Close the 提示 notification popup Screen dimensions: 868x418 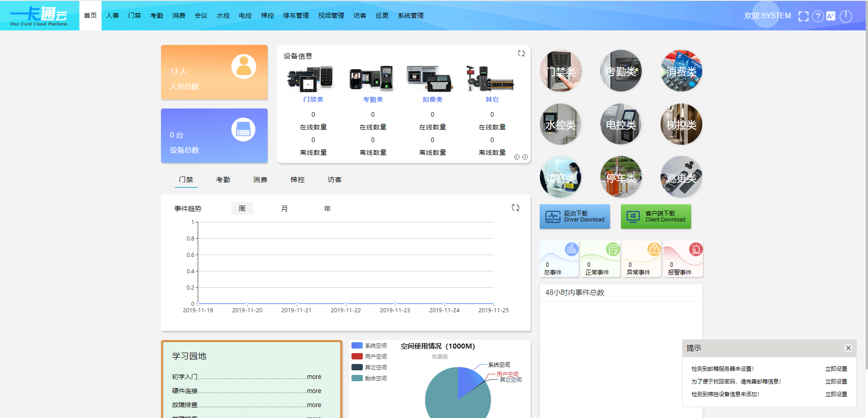[x=848, y=348]
